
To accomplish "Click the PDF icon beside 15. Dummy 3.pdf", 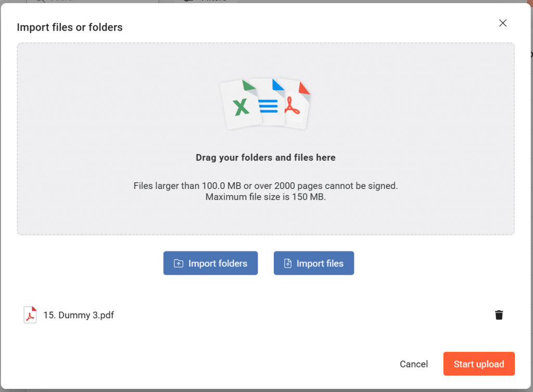I will tap(30, 315).
